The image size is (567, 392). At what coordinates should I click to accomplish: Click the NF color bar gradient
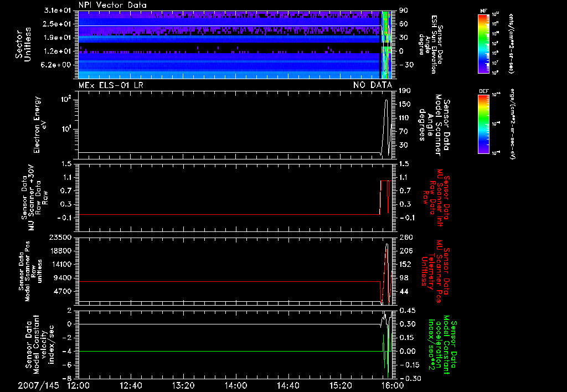click(x=483, y=43)
